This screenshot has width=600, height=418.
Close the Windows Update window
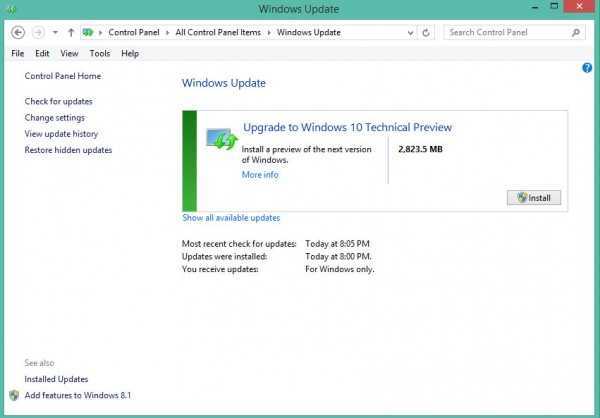[580, 7]
